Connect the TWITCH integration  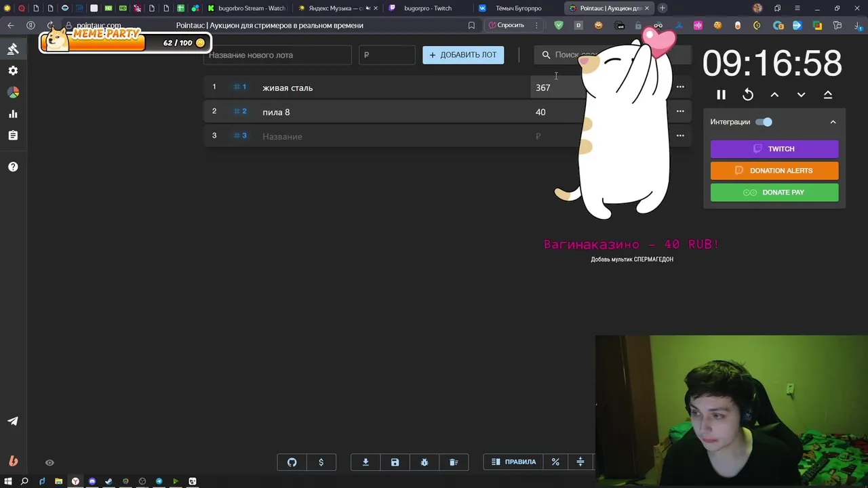coord(774,149)
